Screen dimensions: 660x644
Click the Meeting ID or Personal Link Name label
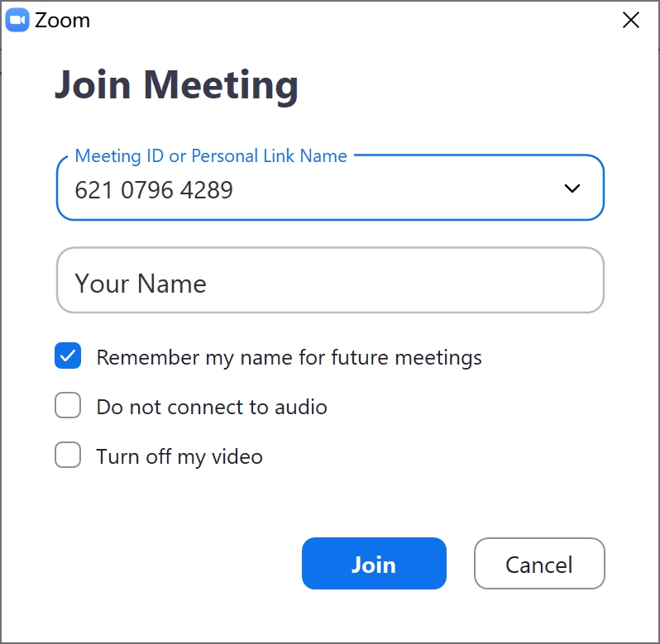point(211,155)
